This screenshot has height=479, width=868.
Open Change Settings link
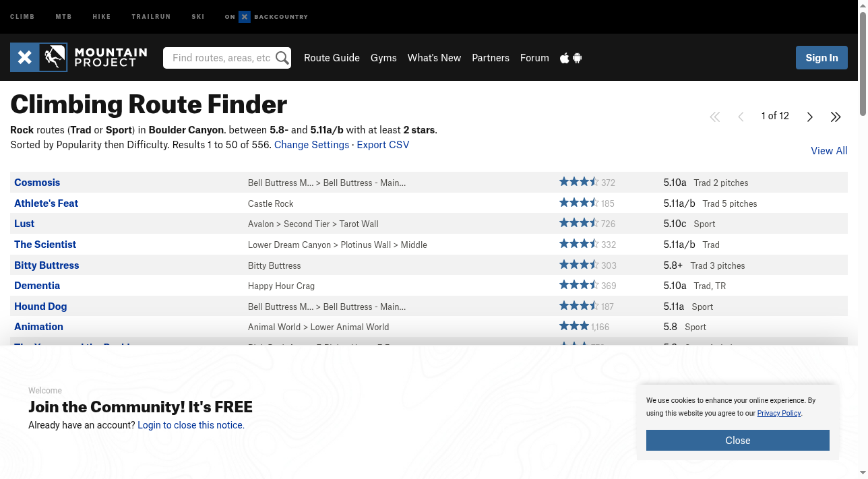311,145
